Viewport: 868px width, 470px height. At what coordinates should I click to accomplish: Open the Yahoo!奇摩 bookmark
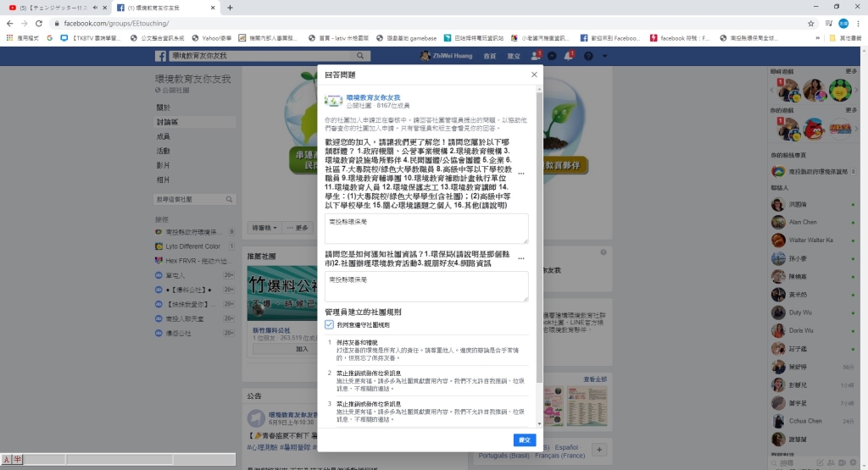pos(212,38)
